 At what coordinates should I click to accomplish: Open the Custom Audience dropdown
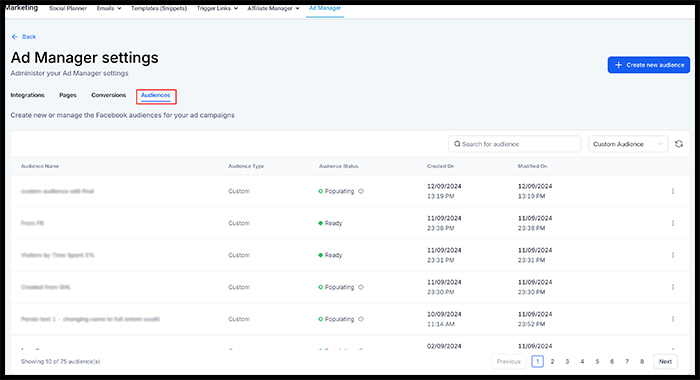point(628,144)
